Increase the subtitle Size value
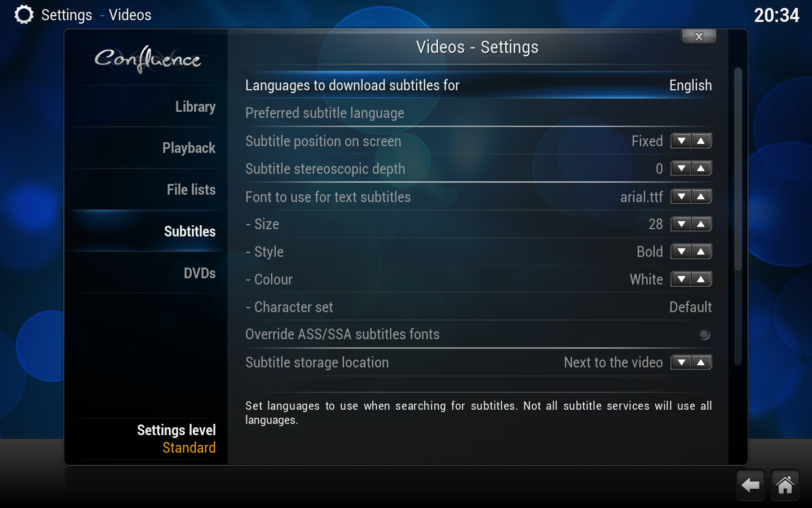This screenshot has width=812, height=508. click(x=701, y=224)
